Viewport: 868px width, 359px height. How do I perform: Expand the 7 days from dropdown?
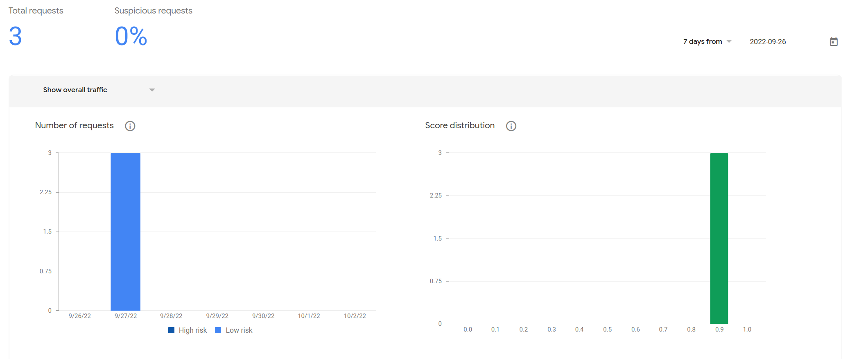click(x=707, y=41)
